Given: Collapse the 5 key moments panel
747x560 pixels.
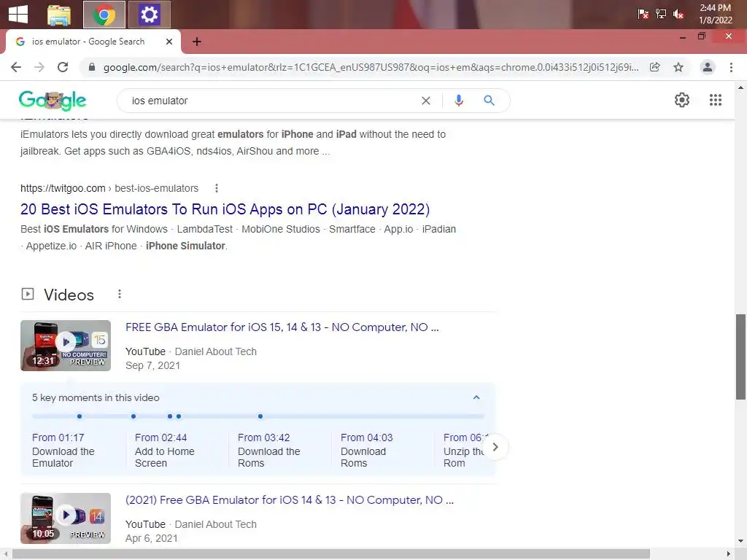Looking at the screenshot, I should (476, 397).
